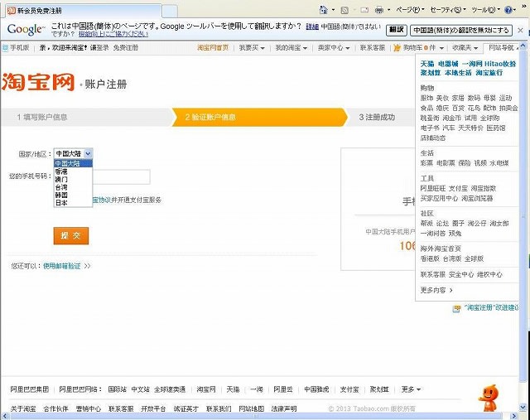Click the Read Mail toolbar icon
530x420 pixels.
coord(364,10)
